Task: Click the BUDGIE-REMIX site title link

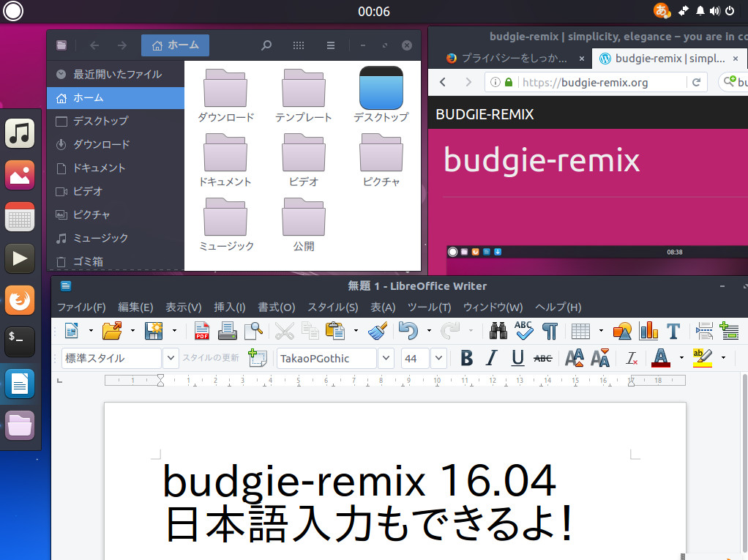Action: pos(485,114)
